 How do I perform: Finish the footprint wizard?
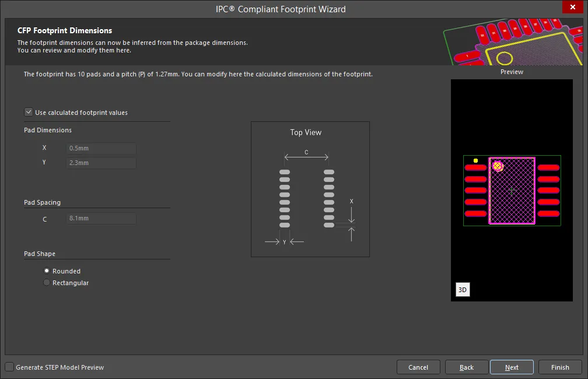[560, 367]
